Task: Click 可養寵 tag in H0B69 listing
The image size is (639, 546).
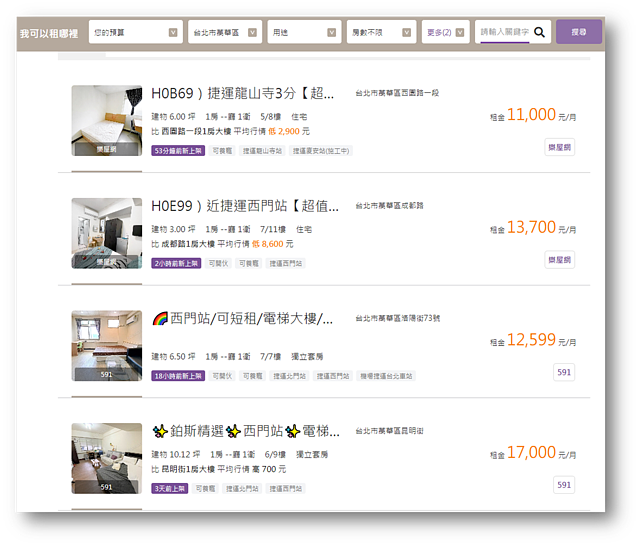Action: click(223, 151)
